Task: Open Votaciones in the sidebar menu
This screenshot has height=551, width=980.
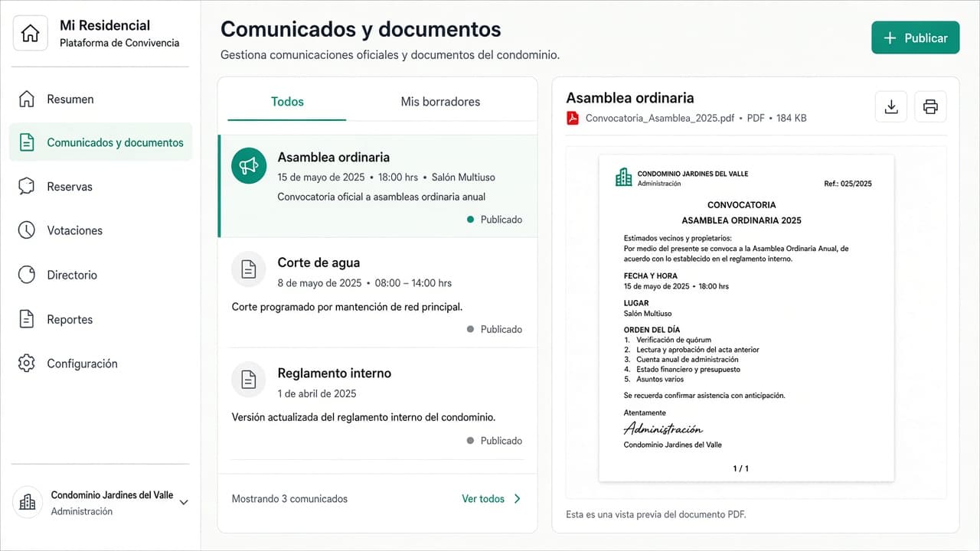Action: tap(100, 230)
